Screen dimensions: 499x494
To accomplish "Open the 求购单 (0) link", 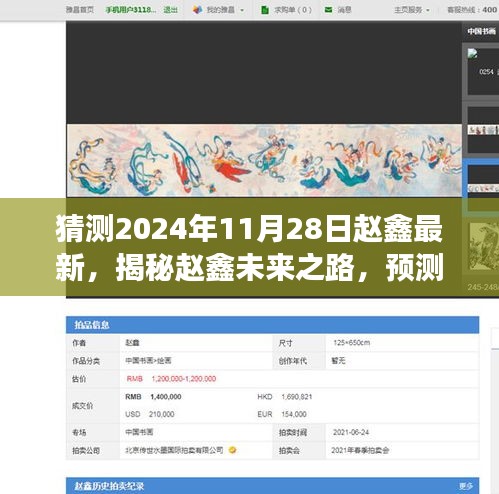I will pyautogui.click(x=293, y=10).
